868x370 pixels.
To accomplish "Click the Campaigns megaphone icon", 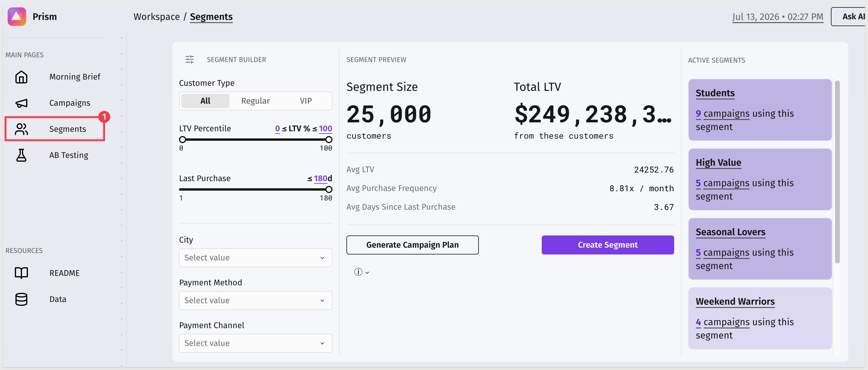I will point(21,103).
